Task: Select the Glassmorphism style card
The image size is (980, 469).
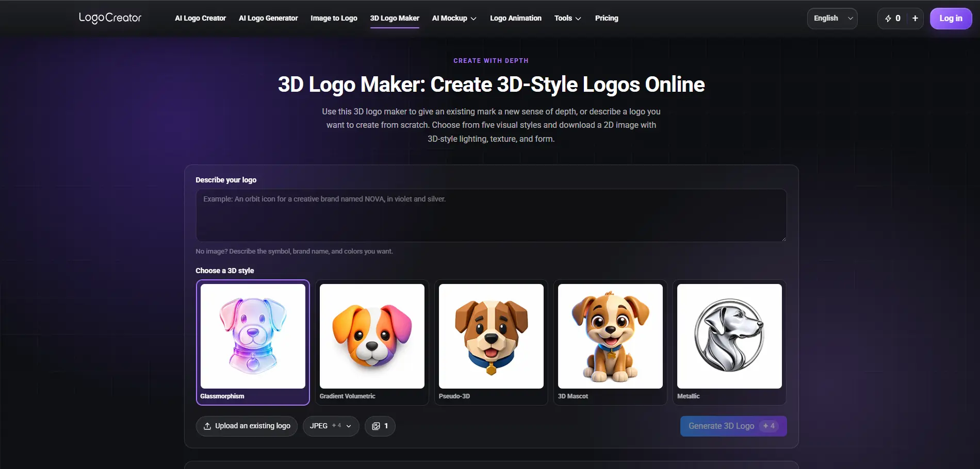Action: pyautogui.click(x=253, y=342)
